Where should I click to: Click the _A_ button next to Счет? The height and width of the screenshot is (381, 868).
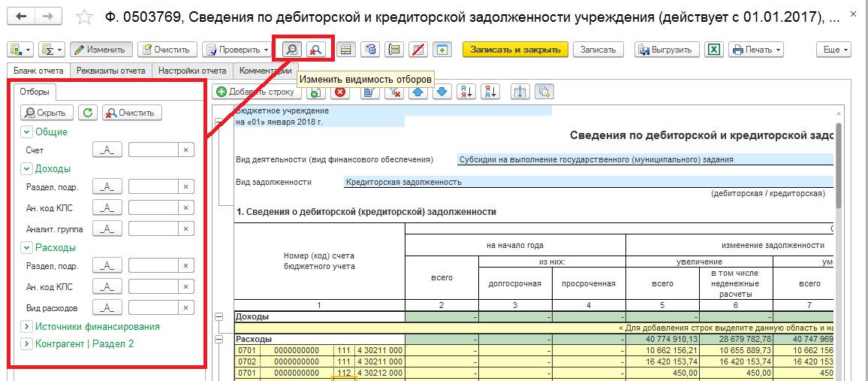pyautogui.click(x=107, y=150)
